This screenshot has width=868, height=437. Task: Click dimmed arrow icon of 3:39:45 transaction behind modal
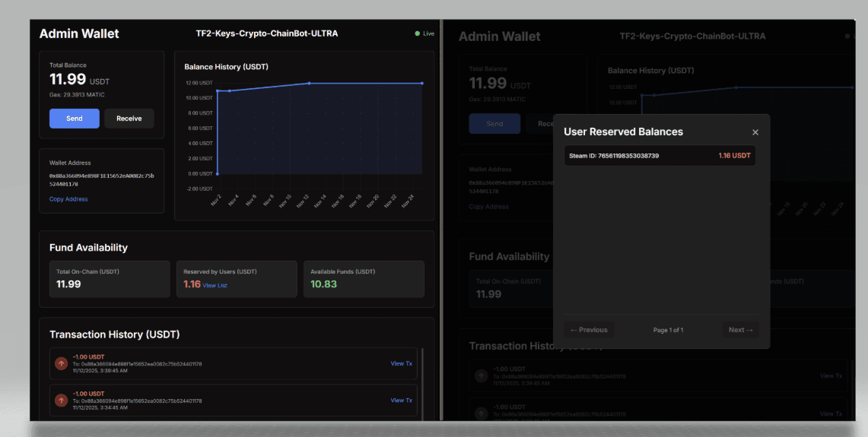tap(481, 375)
